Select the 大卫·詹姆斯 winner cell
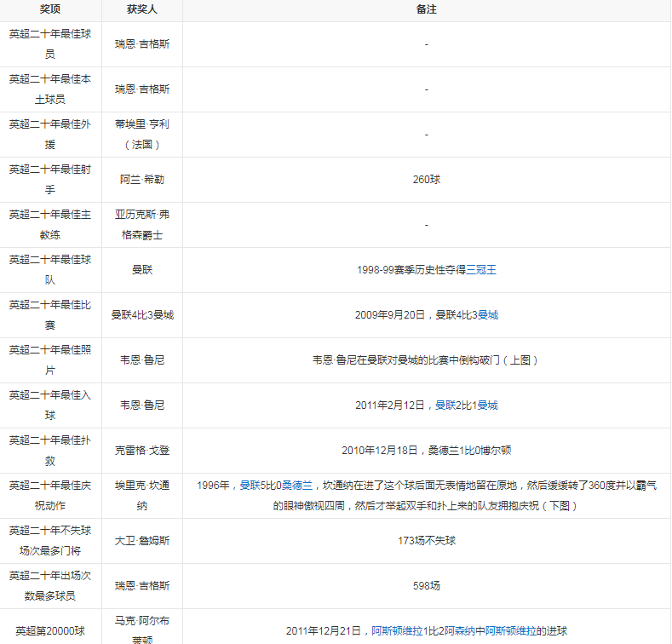Screen dimensions: 672x644 [141, 541]
